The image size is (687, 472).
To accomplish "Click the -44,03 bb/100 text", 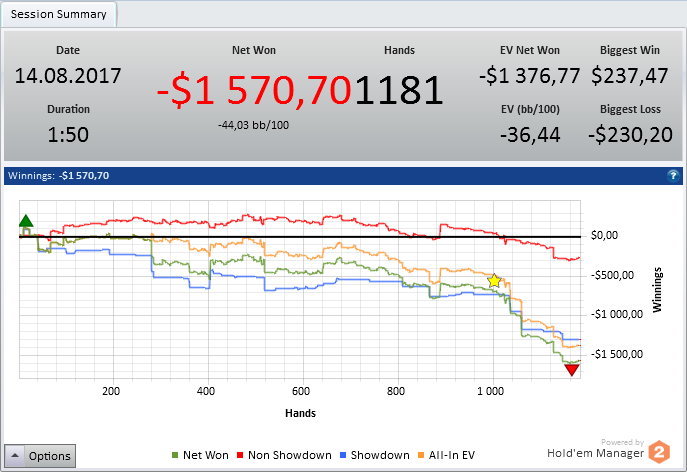I will click(x=254, y=125).
